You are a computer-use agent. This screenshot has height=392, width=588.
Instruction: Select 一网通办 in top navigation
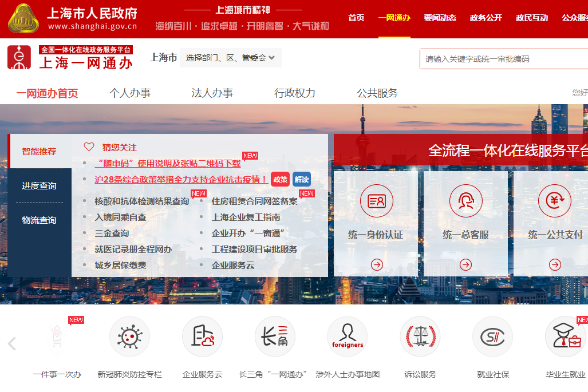394,18
